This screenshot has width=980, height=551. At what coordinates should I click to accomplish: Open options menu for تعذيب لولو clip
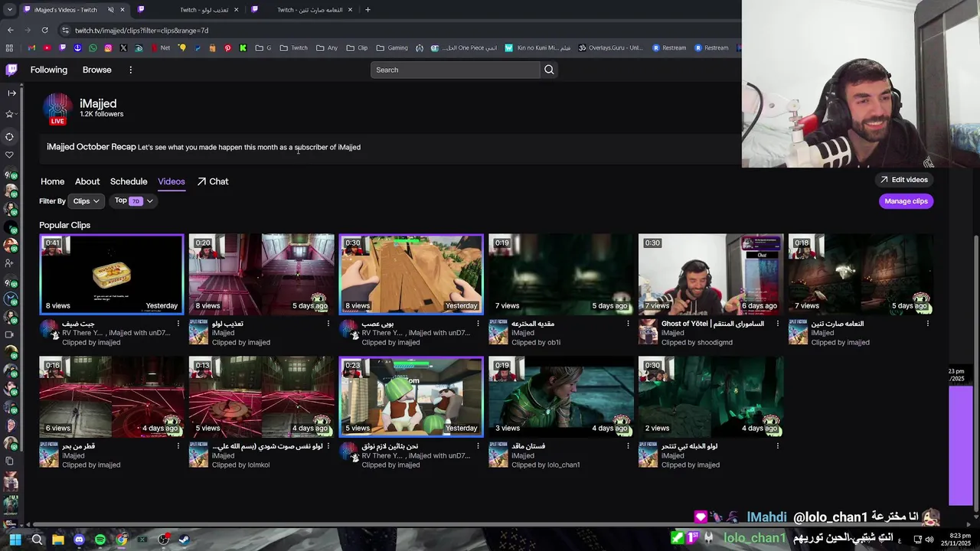[328, 324]
